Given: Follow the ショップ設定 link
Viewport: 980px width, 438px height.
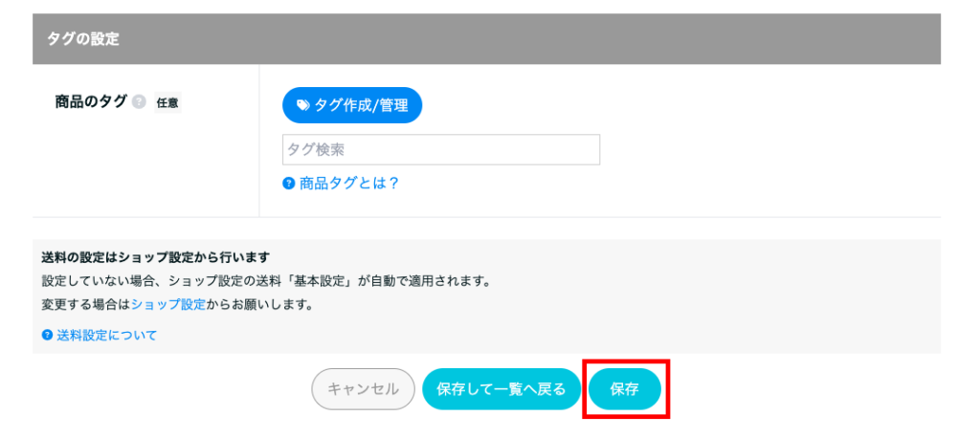Looking at the screenshot, I should [x=168, y=305].
